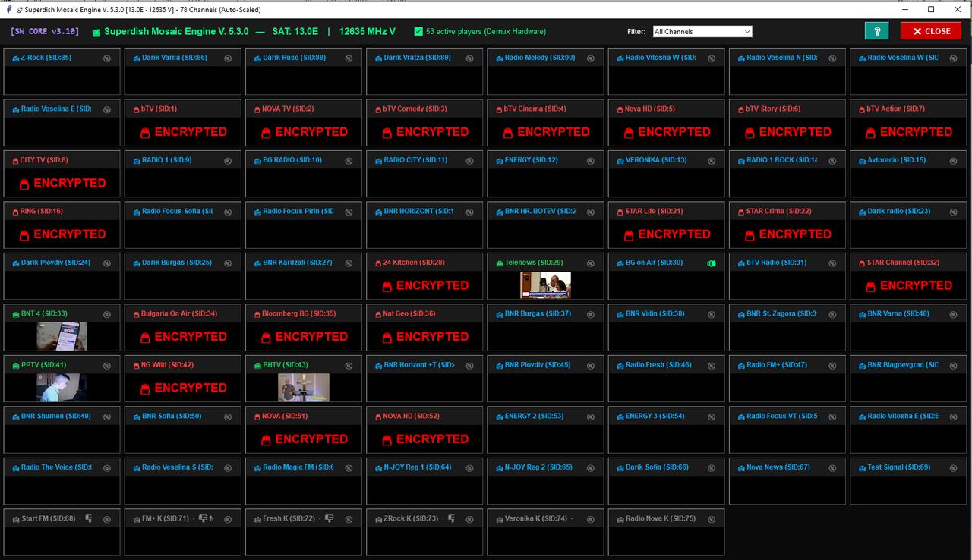Image resolution: width=972 pixels, height=560 pixels.
Task: Click the Fresh K monitor icon
Action: point(330,519)
